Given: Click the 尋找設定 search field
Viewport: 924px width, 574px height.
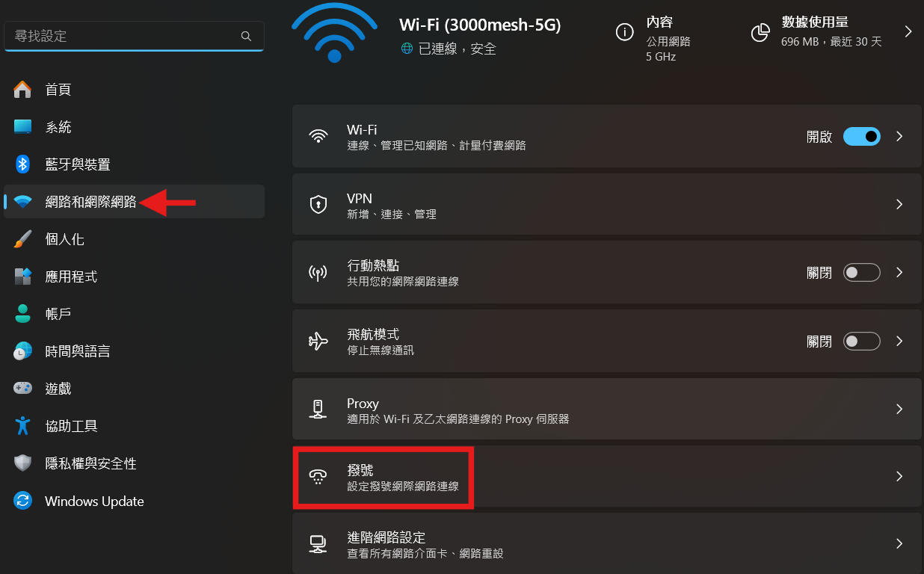Looking at the screenshot, I should tap(134, 36).
